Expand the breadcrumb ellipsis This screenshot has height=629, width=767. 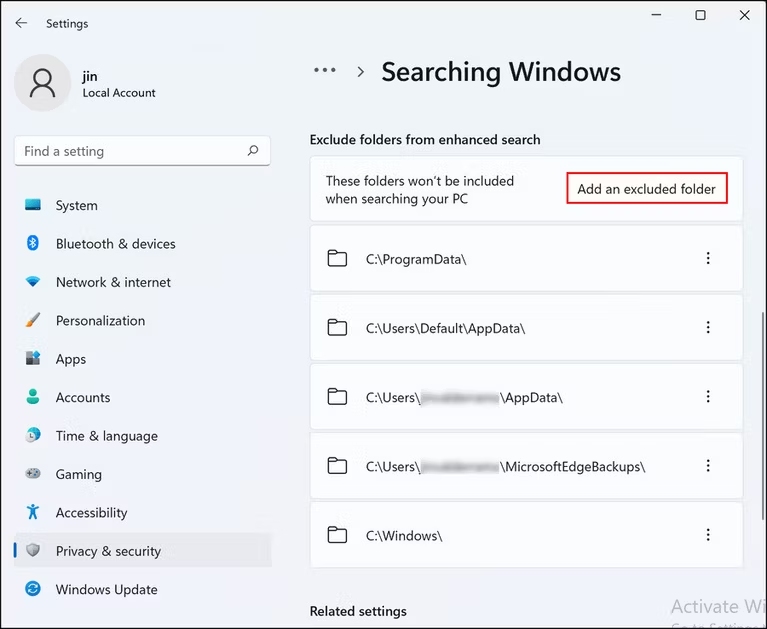coord(325,70)
